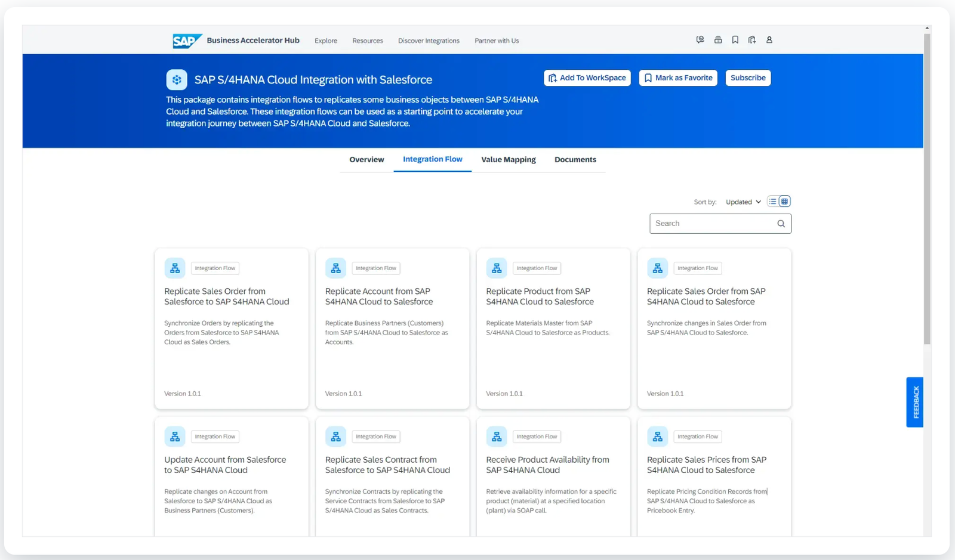Switch to the Value Mapping tab
The image size is (955, 560).
click(509, 160)
